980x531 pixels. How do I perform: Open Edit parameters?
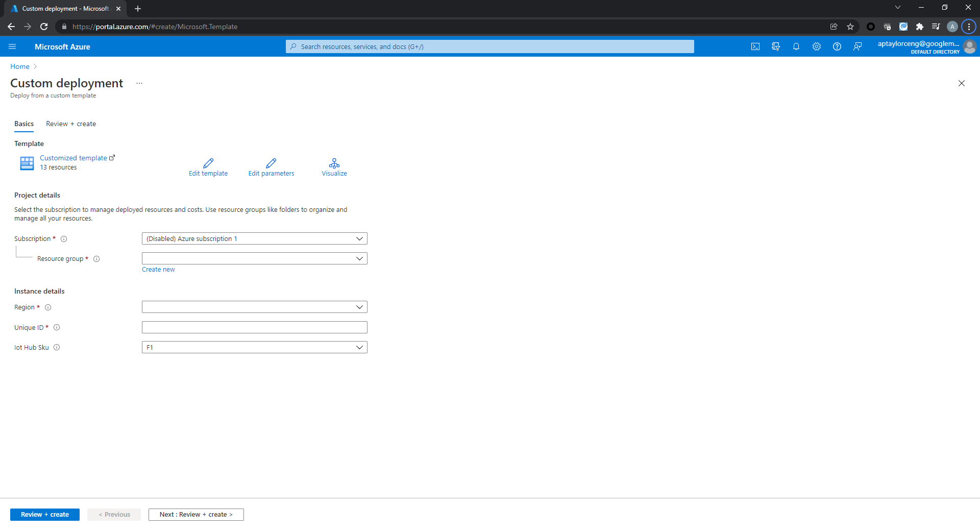pos(271,167)
